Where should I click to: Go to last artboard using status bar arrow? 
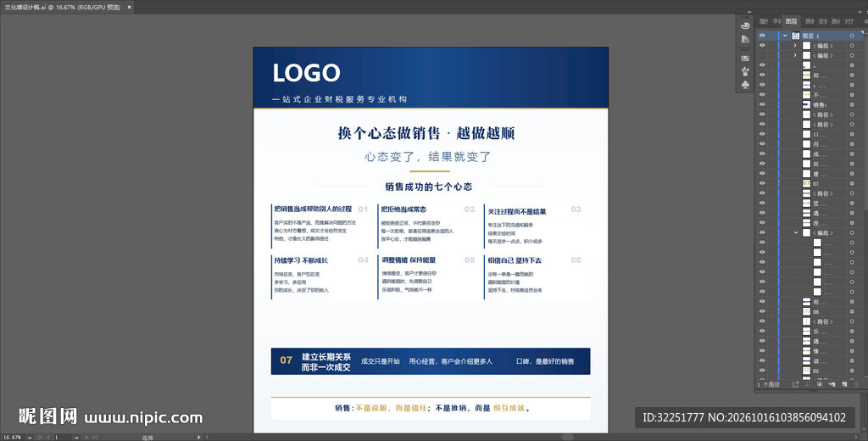point(95,437)
